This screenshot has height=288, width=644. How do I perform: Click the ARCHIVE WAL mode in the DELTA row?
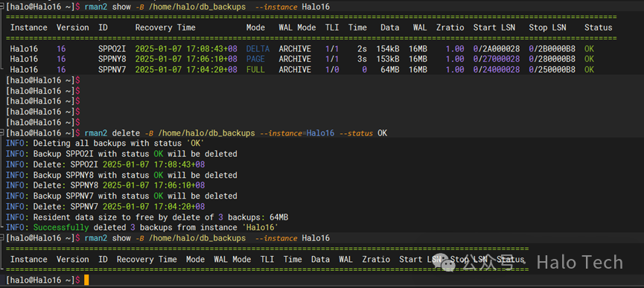(x=295, y=49)
